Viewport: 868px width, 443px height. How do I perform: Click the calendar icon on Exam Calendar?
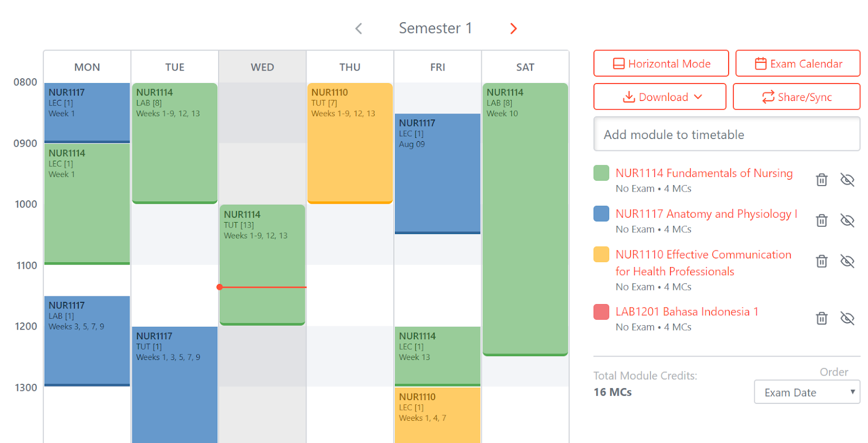[761, 64]
